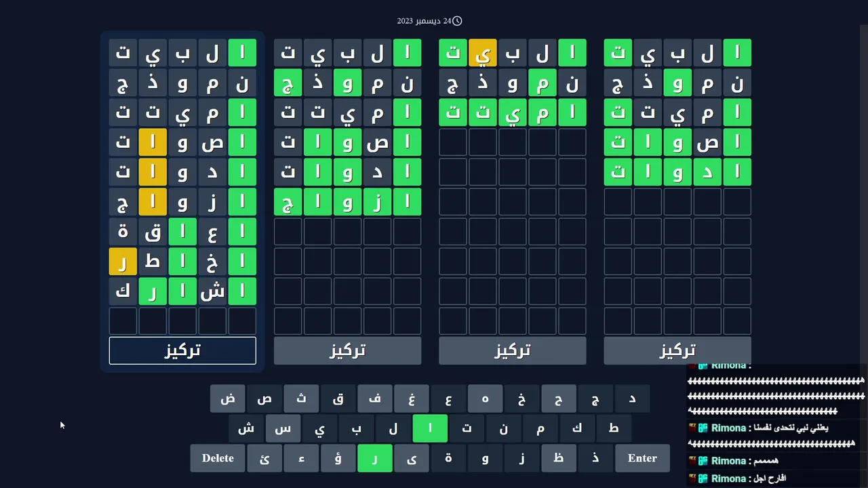Choose the ذ key on the keyboard
The height and width of the screenshot is (488, 868).
click(x=595, y=458)
